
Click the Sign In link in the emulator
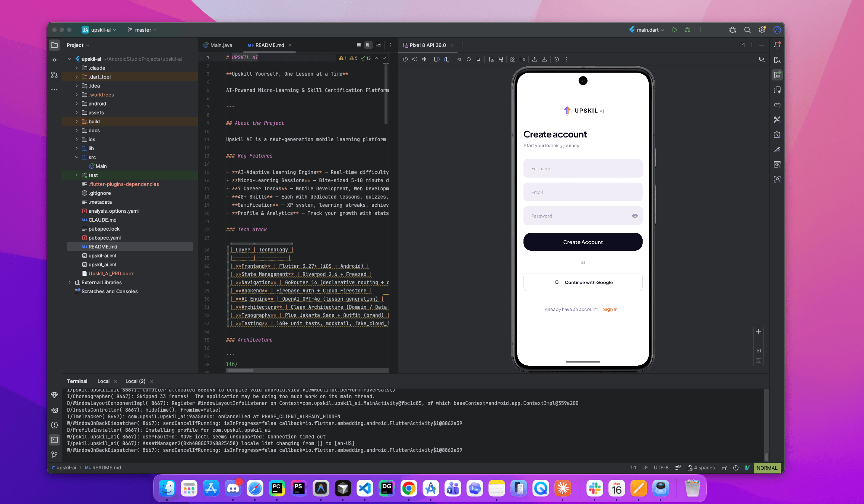click(610, 309)
